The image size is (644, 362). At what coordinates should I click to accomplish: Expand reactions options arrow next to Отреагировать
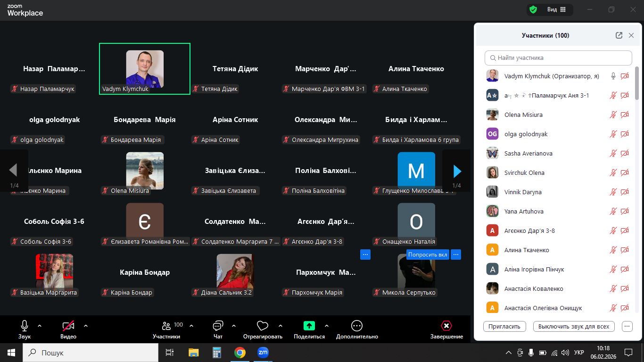tap(281, 326)
